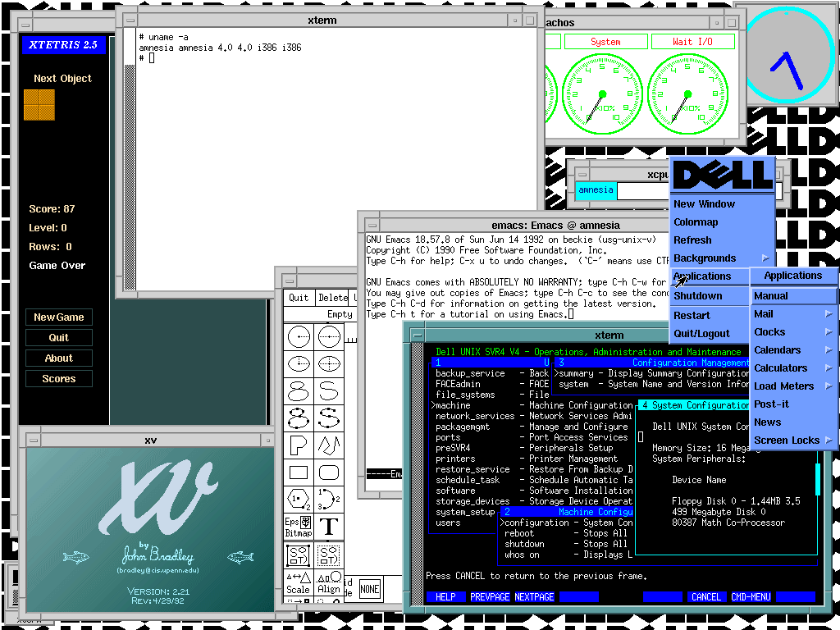This screenshot has height=630, width=840.
Task: Choose the ellipse-by-radius tool in xfig
Action: (x=299, y=363)
